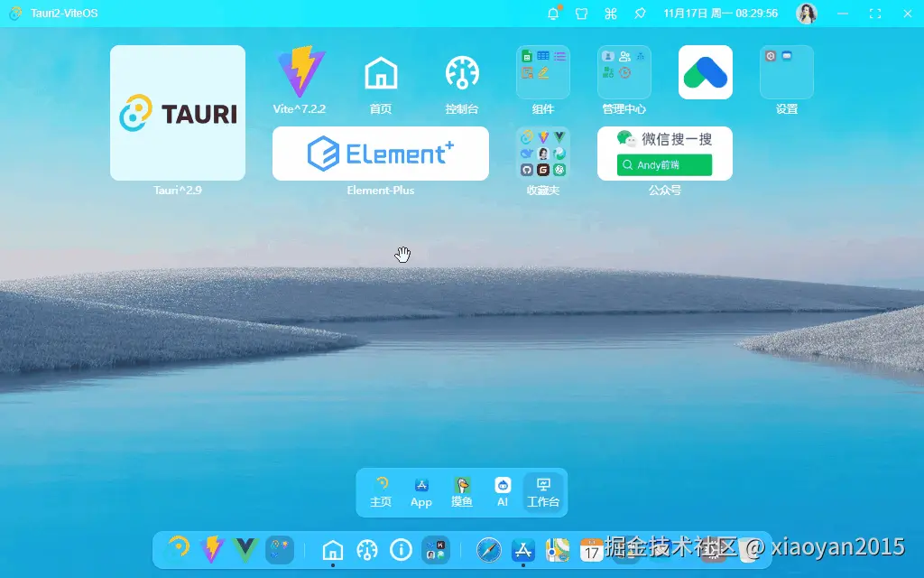Open the Vue logo in the dock
924x578 pixels.
tap(245, 549)
